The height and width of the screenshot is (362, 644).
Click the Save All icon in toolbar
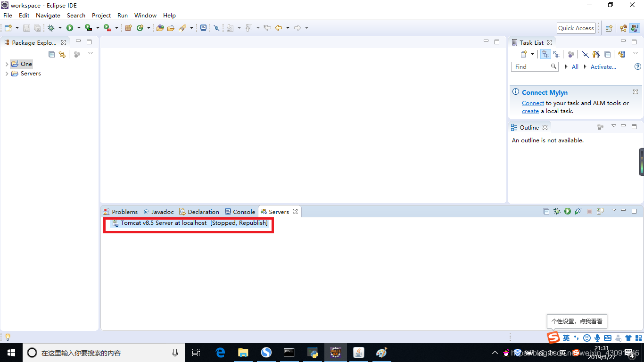pyautogui.click(x=37, y=28)
